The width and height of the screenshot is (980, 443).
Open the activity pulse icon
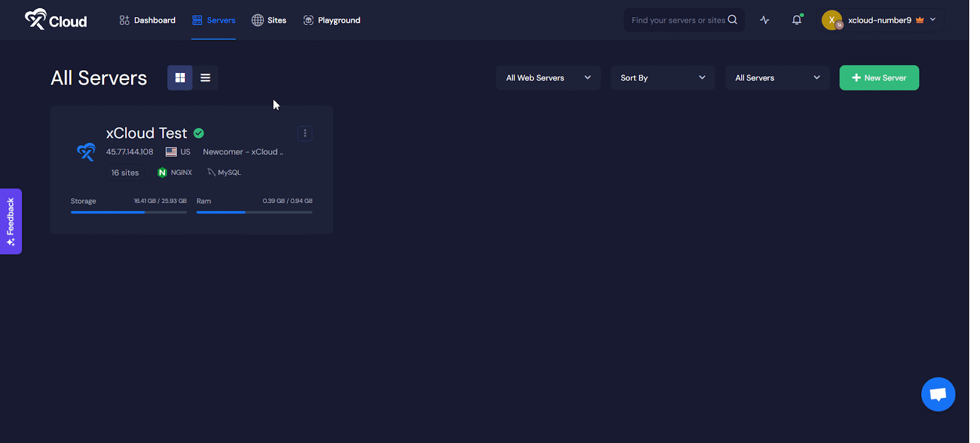click(x=764, y=20)
